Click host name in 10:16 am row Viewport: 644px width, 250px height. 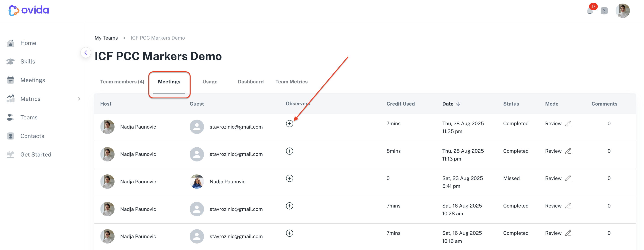coord(138,236)
